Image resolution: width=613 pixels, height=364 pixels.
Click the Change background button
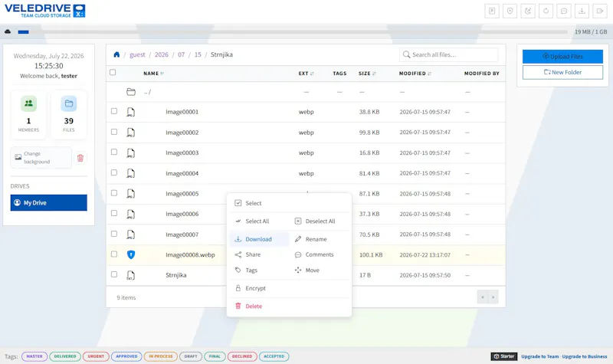[x=41, y=158]
